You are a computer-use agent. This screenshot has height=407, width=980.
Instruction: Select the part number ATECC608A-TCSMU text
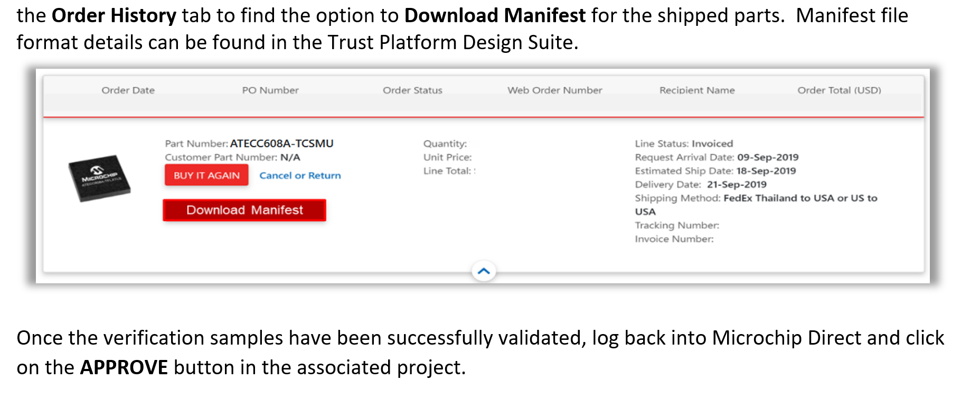(x=281, y=143)
